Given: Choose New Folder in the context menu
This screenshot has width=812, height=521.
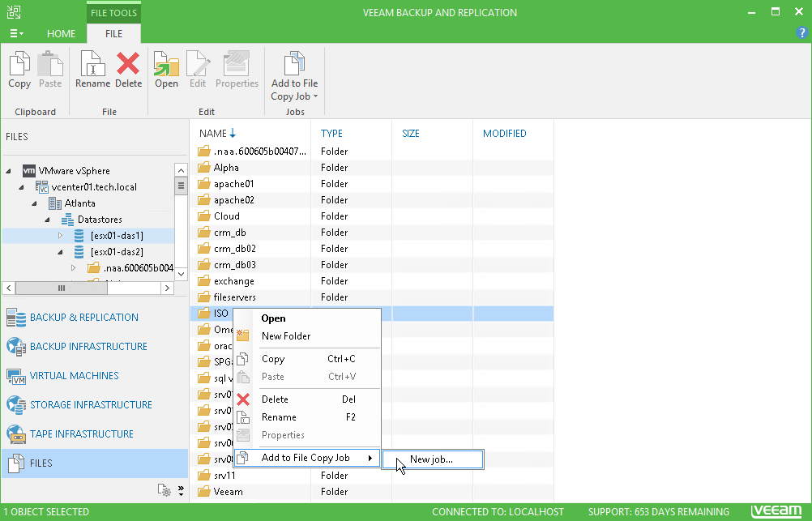Looking at the screenshot, I should (x=308, y=336).
